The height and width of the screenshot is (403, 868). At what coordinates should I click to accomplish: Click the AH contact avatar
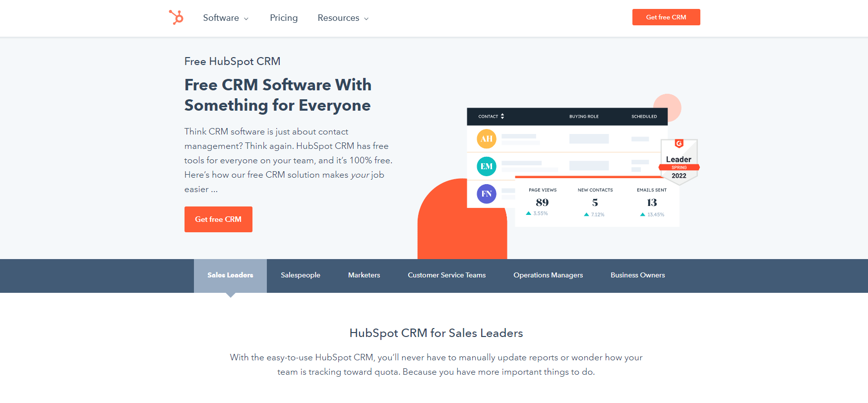pos(487,139)
